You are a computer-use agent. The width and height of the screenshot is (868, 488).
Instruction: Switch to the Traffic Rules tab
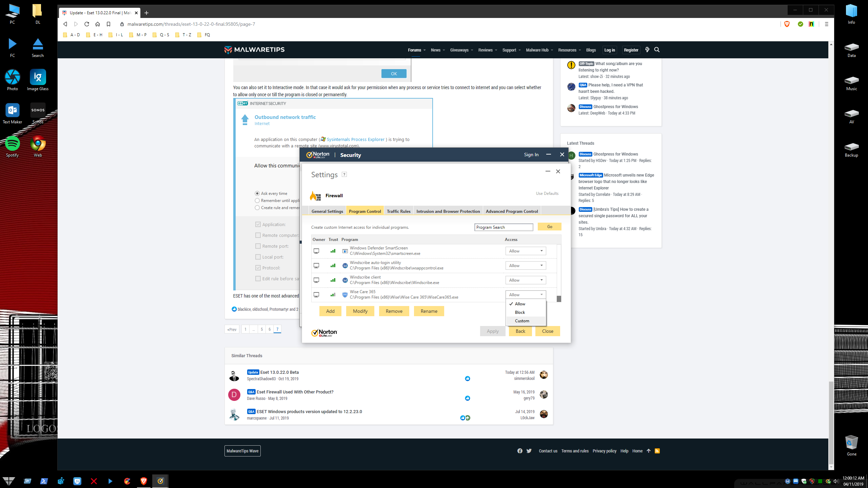(x=398, y=211)
